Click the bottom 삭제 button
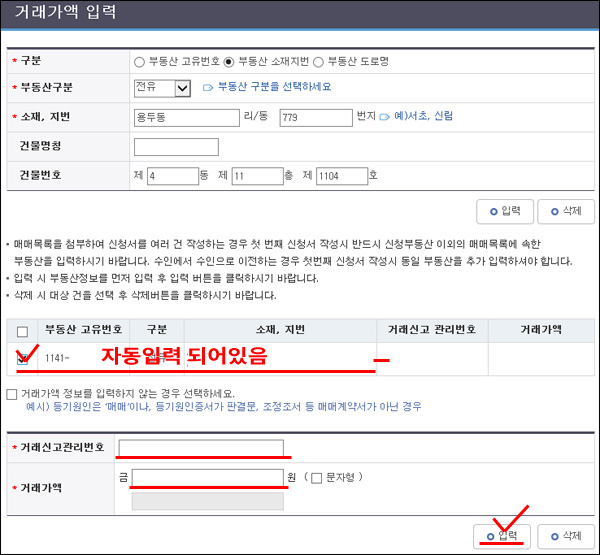Screen dimensions: 600x555 click(566, 537)
